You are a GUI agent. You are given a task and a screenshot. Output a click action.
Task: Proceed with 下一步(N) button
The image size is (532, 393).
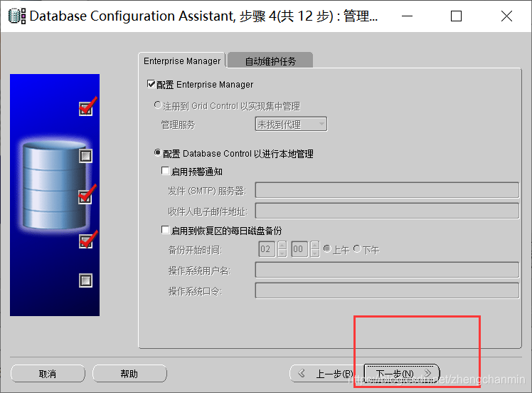(402, 374)
